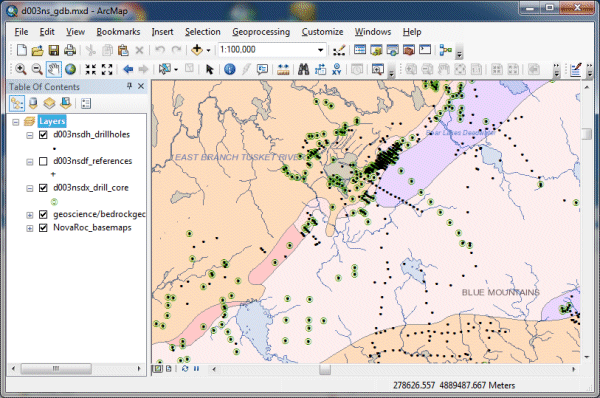Toggle auto-hide pin on Table Of Contents
Image resolution: width=600 pixels, height=398 pixels.
tap(129, 86)
